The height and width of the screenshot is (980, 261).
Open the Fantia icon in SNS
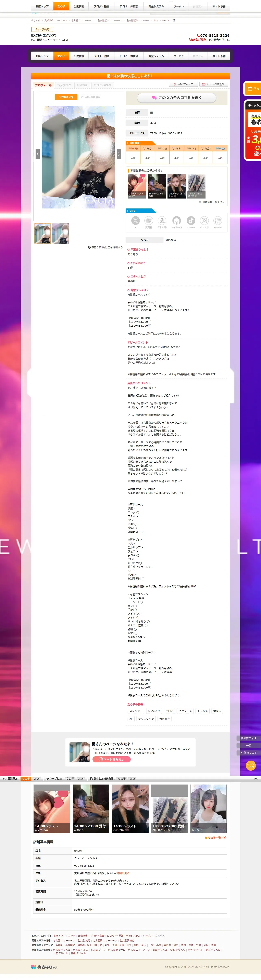click(x=217, y=221)
